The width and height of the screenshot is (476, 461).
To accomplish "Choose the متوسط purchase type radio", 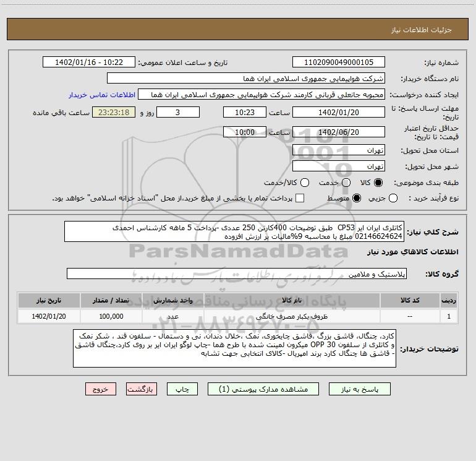I will click(x=357, y=198).
